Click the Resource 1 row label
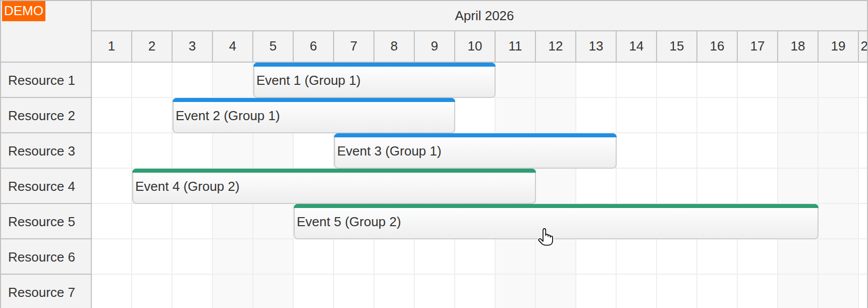This screenshot has width=868, height=308. 41,80
